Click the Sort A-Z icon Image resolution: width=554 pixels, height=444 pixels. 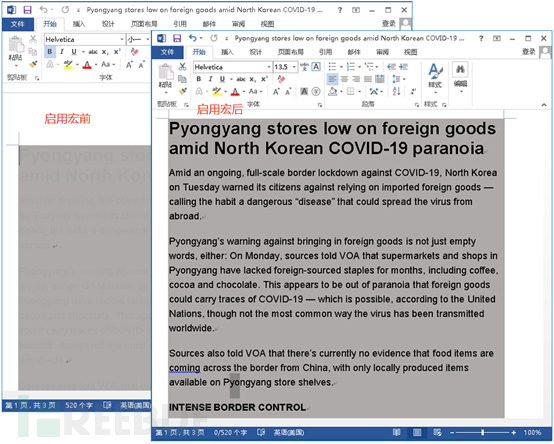pyautogui.click(x=396, y=91)
